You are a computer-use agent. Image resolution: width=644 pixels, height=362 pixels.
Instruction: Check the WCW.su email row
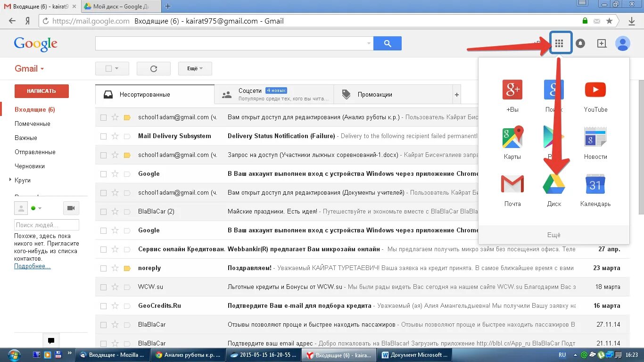point(103,287)
